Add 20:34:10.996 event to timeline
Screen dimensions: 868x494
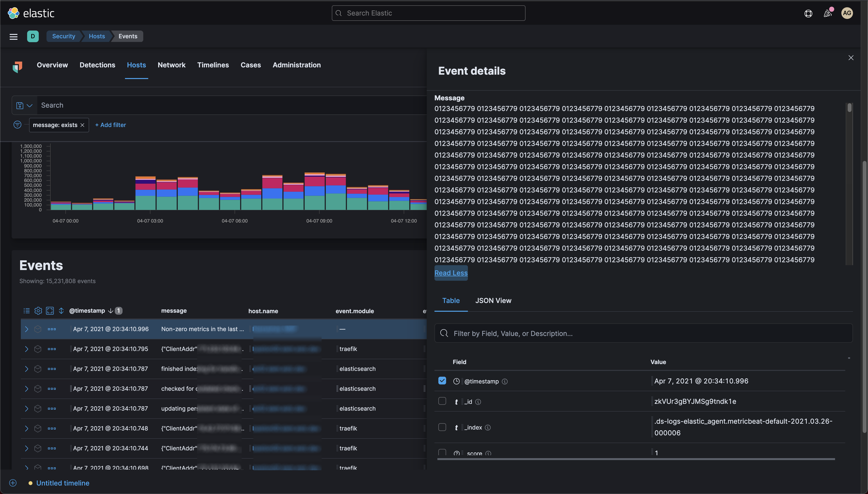click(x=38, y=329)
